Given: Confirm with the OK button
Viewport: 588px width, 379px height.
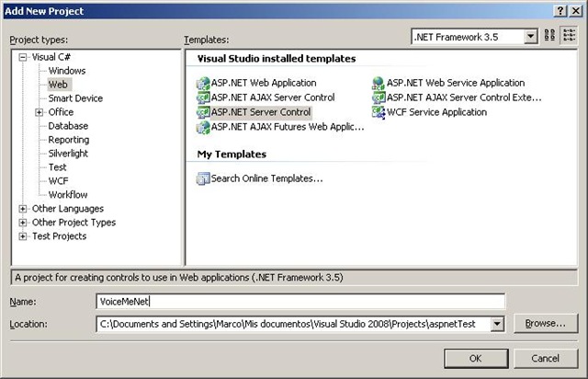Looking at the screenshot, I should pos(476,359).
